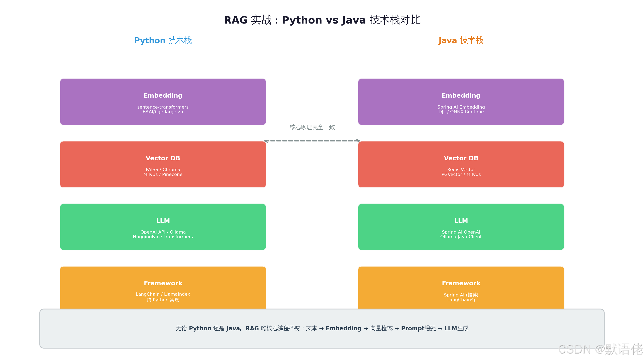Image resolution: width=644 pixels, height=360 pixels.
Task: Click the Python LLM green box
Action: click(x=163, y=227)
